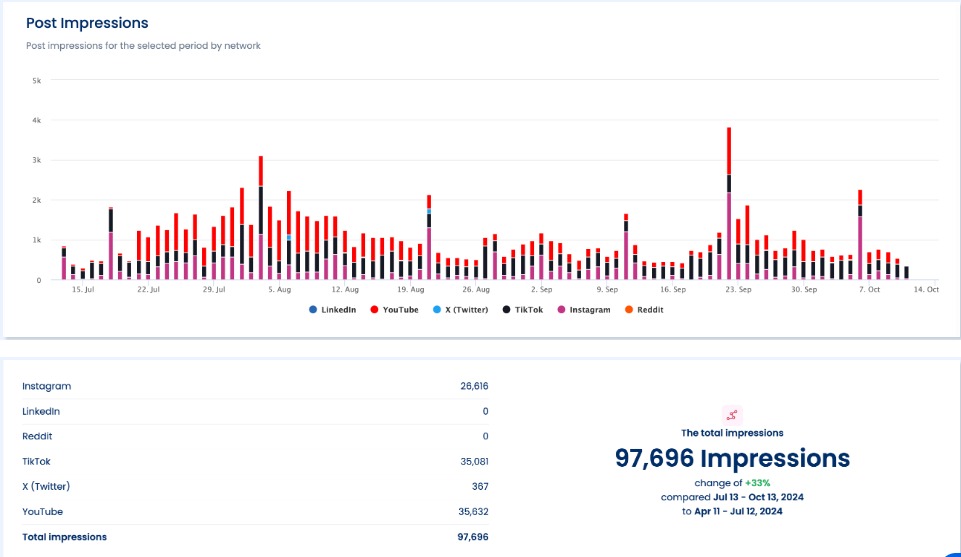
Task: Click the pink graph icon above total impressions
Action: 733,414
